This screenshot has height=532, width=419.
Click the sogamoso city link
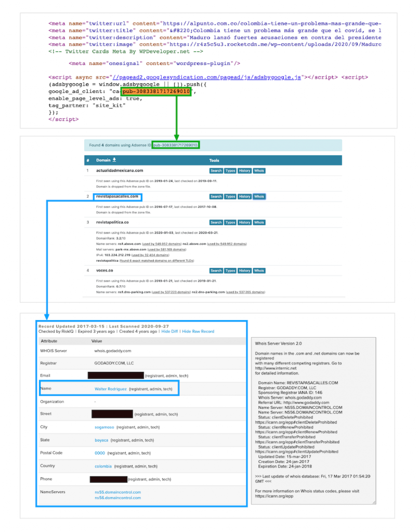(x=104, y=427)
